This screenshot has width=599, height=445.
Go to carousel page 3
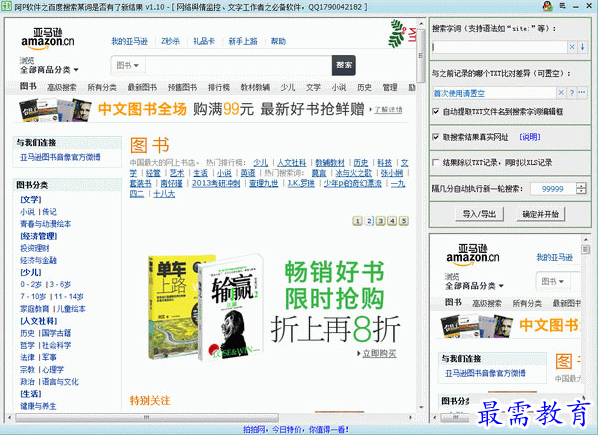click(380, 221)
